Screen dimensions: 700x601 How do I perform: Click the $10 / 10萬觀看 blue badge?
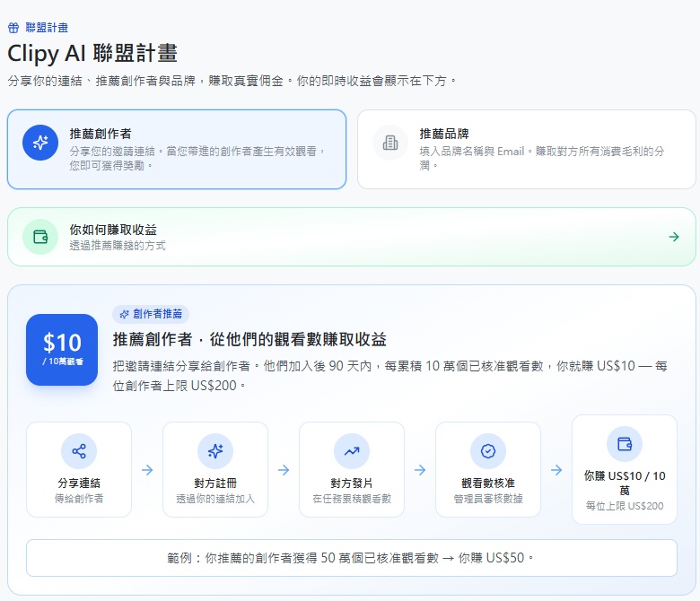[62, 350]
